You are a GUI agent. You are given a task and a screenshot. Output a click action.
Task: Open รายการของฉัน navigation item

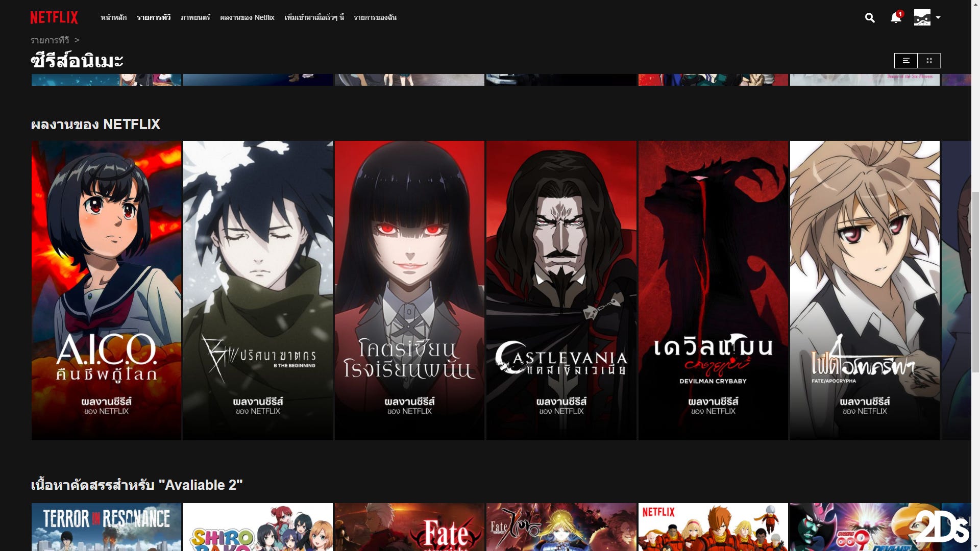pyautogui.click(x=375, y=17)
